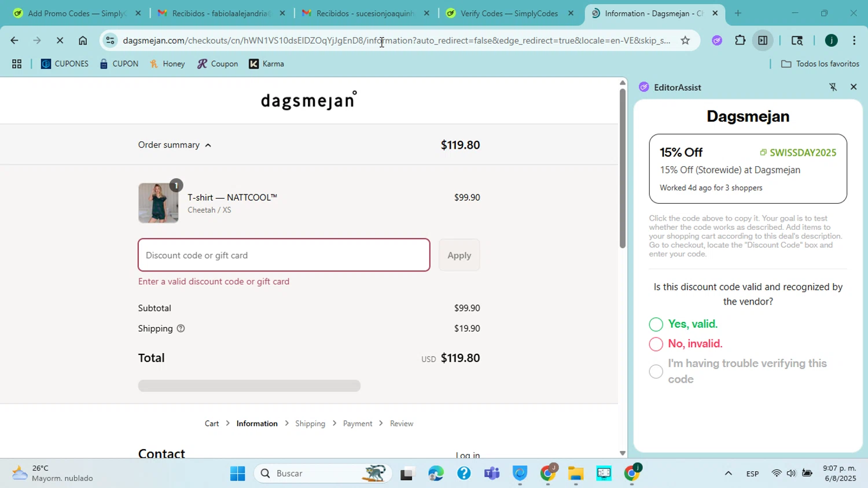Close the Information - Dagsmejan tab
The width and height of the screenshot is (868, 488).
(715, 13)
